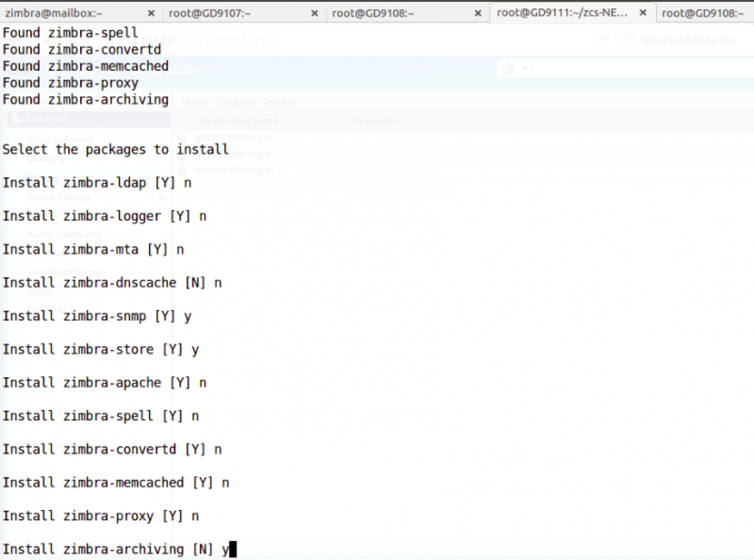Click the 'Install zimbra-proxy [Y] n' line
The width and height of the screenshot is (754, 560).
(x=101, y=516)
